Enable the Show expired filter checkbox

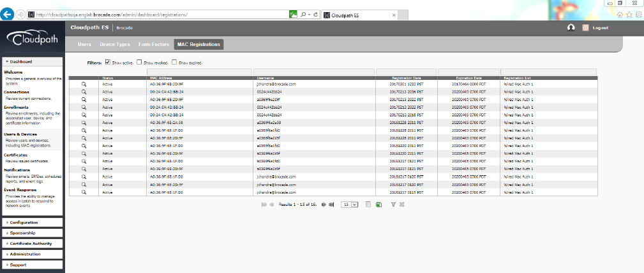[x=174, y=63]
